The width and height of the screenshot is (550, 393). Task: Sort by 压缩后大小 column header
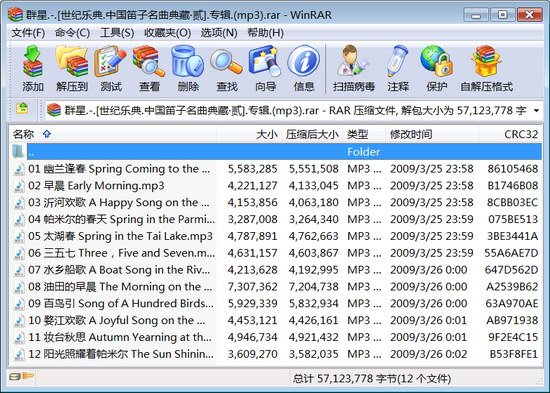coord(312,134)
